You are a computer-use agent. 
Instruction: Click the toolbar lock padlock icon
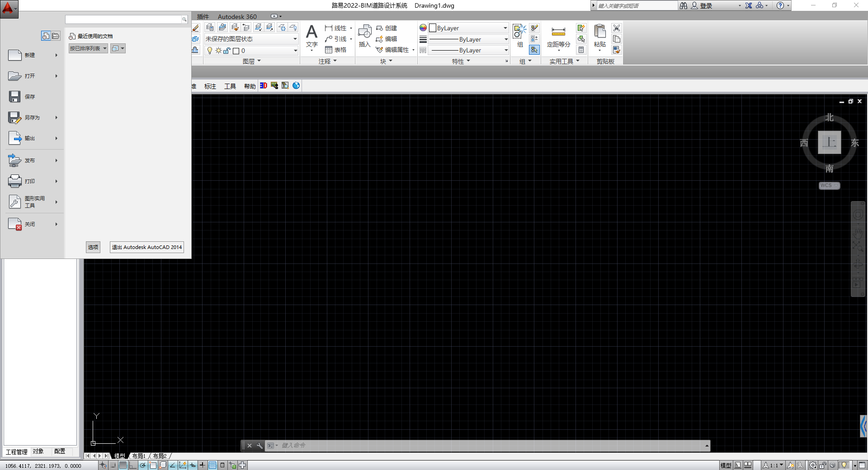coord(823,465)
